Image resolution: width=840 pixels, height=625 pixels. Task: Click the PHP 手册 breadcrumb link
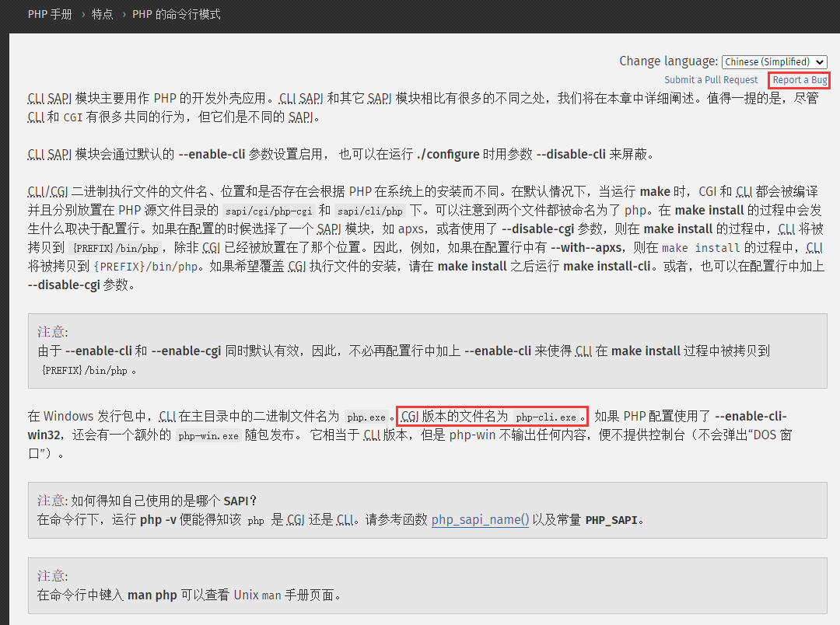(x=50, y=15)
